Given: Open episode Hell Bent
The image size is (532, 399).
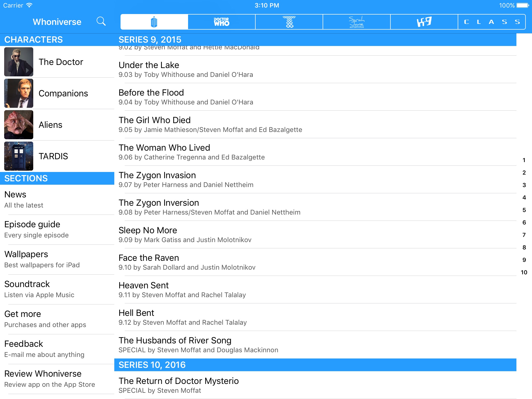Looking at the screenshot, I should point(315,317).
